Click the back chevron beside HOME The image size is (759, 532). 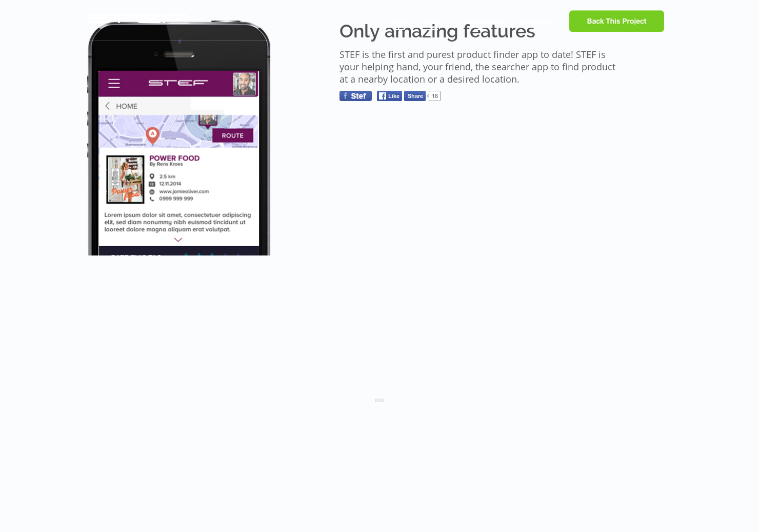tap(107, 106)
